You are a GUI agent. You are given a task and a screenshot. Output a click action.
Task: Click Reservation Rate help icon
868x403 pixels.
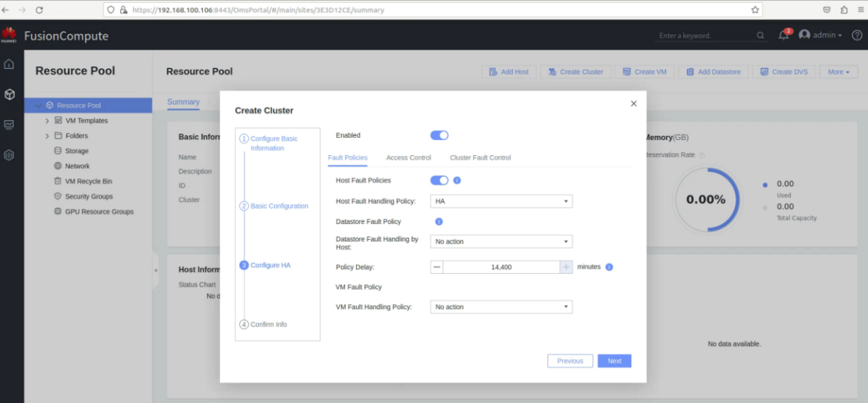click(701, 155)
